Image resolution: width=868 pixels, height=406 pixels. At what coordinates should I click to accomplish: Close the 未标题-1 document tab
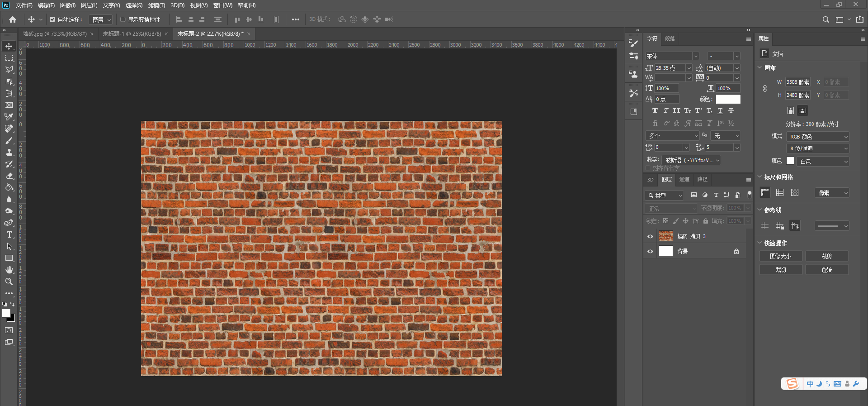[166, 34]
